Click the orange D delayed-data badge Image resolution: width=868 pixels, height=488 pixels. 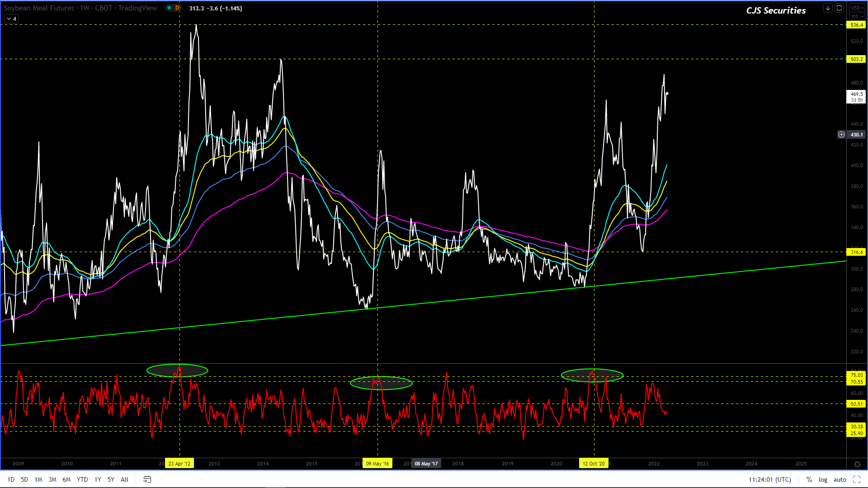click(x=177, y=8)
